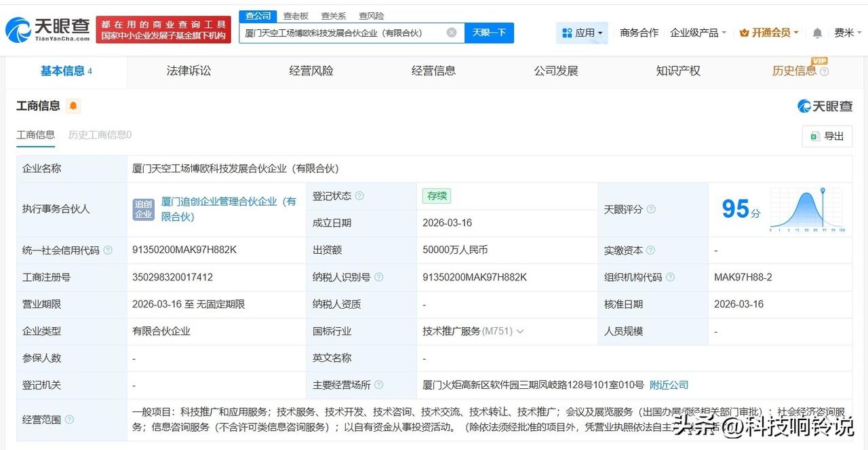Open the 知识产权 tab
The height and width of the screenshot is (450, 868).
[x=678, y=71]
